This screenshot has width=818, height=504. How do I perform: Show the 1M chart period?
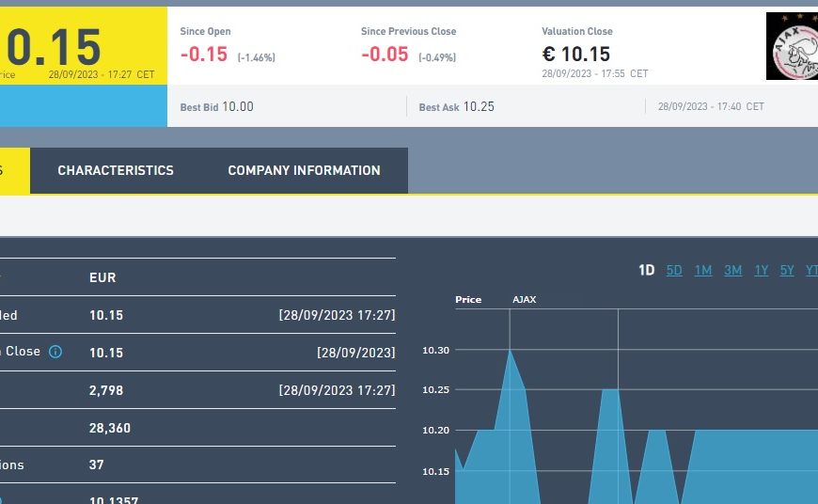click(x=702, y=271)
